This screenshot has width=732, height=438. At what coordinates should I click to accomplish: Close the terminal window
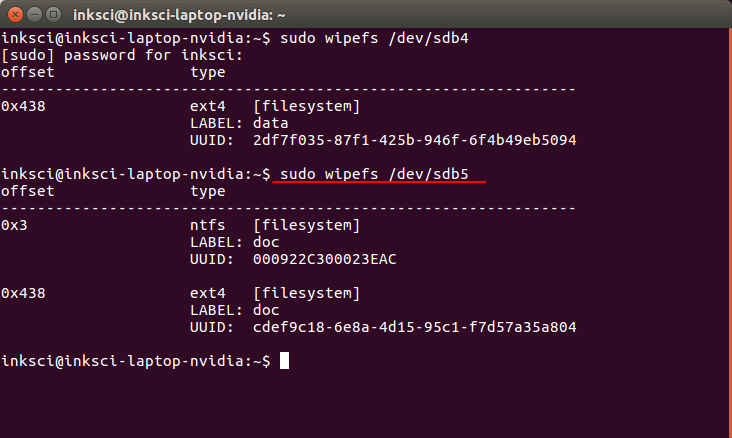click(13, 15)
